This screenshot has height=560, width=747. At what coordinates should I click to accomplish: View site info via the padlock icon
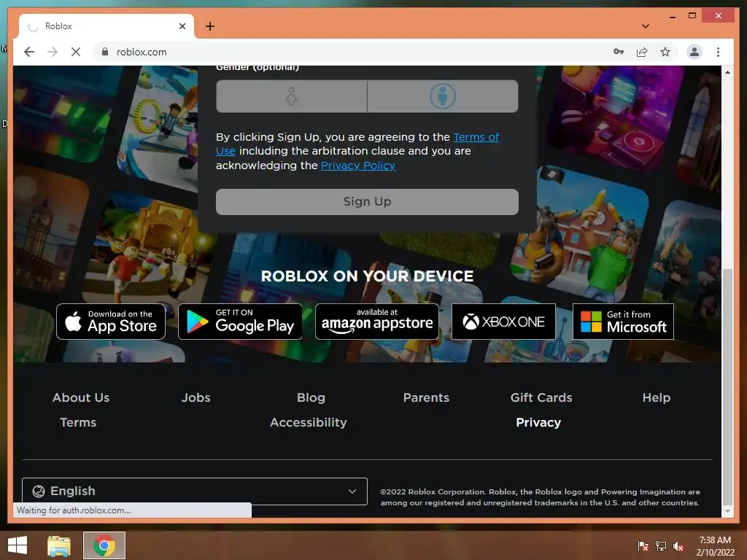(105, 52)
